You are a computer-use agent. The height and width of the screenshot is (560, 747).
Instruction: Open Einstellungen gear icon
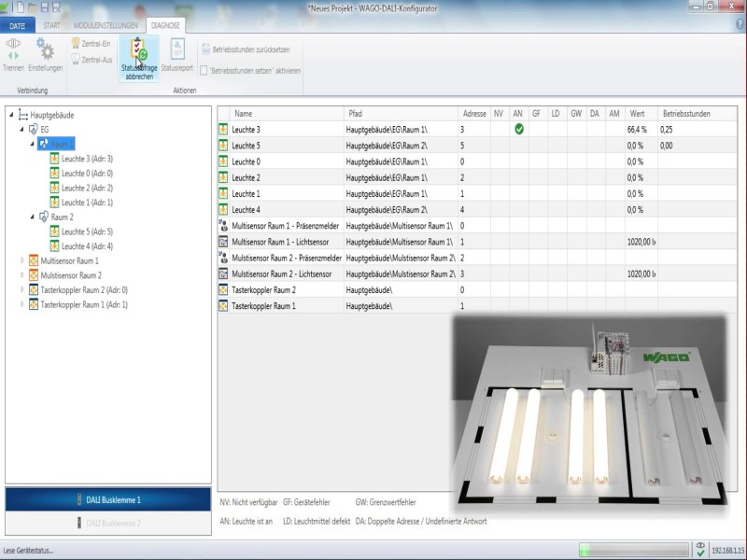[45, 49]
